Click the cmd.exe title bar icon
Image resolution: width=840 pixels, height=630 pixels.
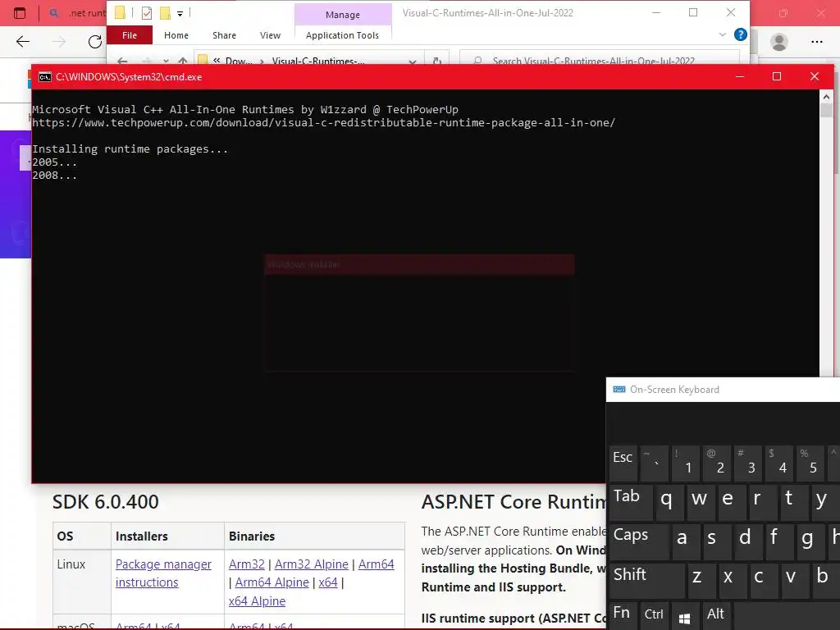(x=45, y=77)
